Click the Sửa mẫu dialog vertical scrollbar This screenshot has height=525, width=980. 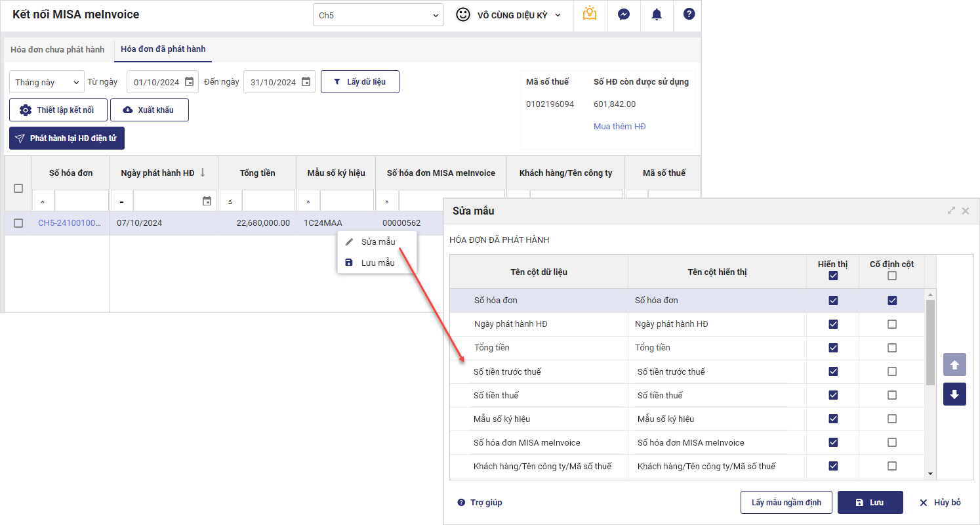930,341
